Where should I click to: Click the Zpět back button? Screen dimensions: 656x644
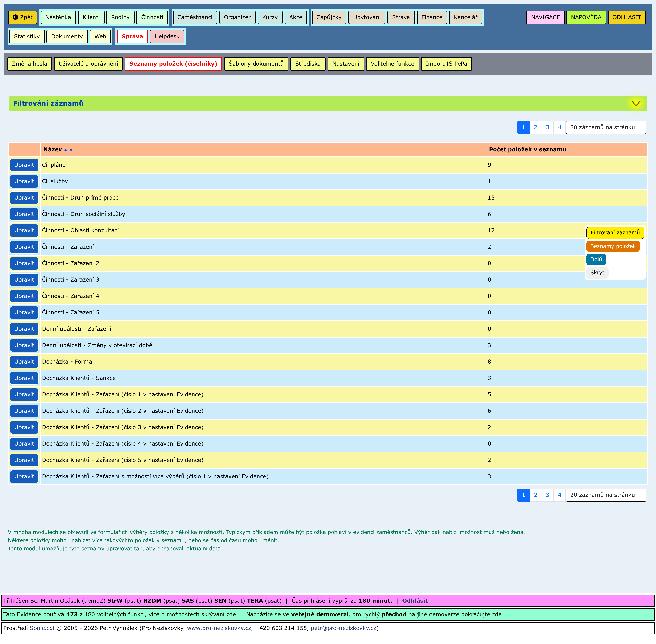click(23, 17)
